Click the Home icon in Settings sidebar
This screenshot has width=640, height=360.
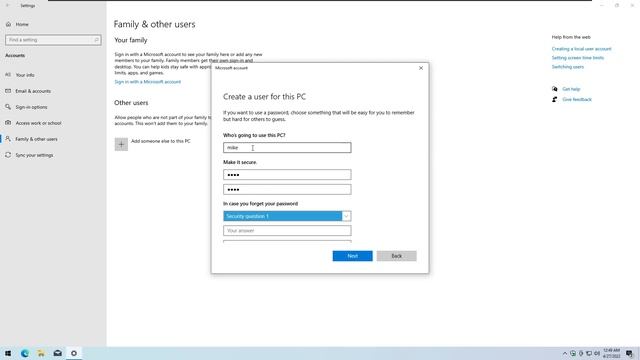pos(8,24)
